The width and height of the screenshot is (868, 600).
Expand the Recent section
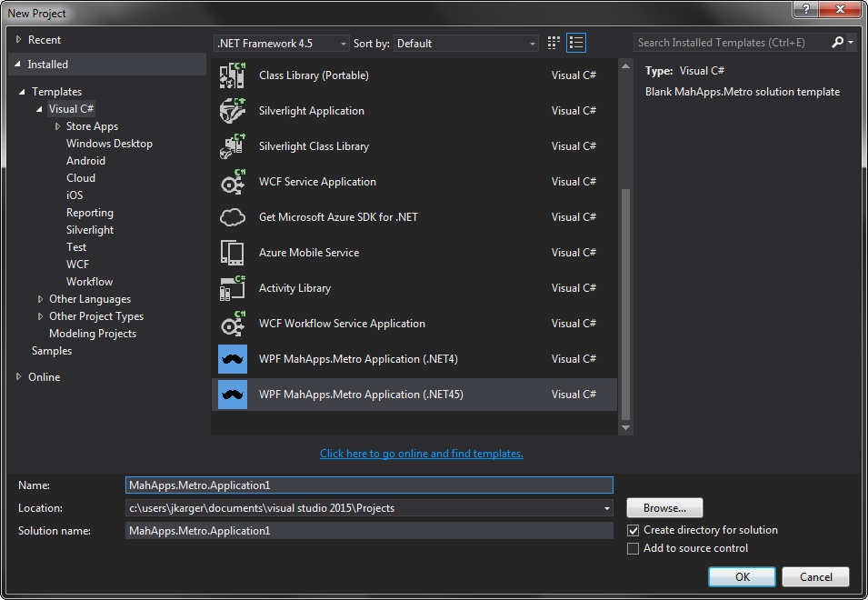[18, 39]
